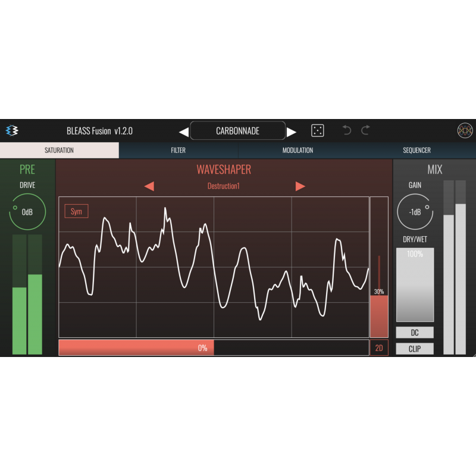Open the CARBONNADE preset selector
The image size is (476, 476).
click(237, 131)
